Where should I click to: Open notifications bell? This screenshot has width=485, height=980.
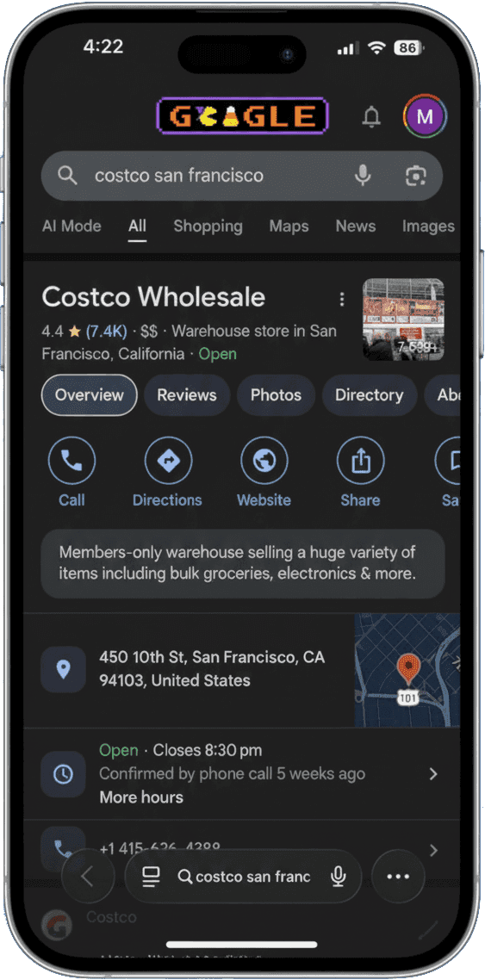[371, 117]
